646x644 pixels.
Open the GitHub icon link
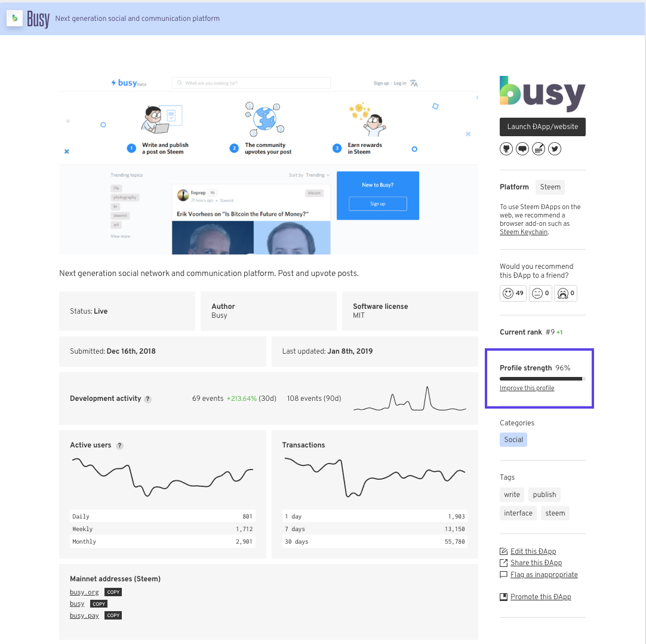point(506,148)
